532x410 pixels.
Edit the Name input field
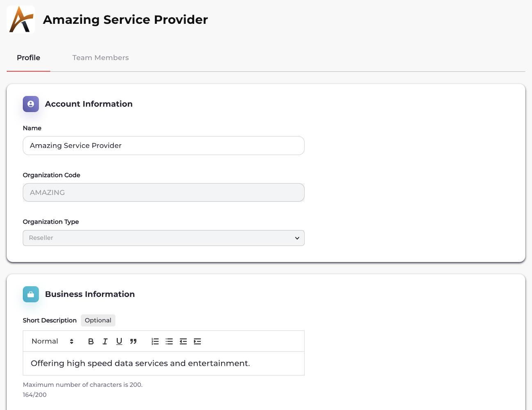tap(164, 146)
